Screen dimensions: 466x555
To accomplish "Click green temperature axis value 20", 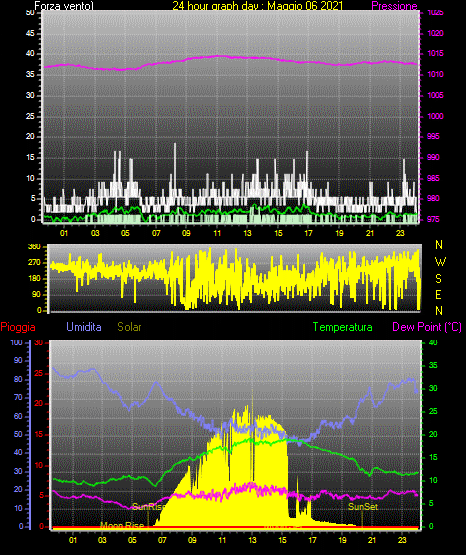I will 433,434.
